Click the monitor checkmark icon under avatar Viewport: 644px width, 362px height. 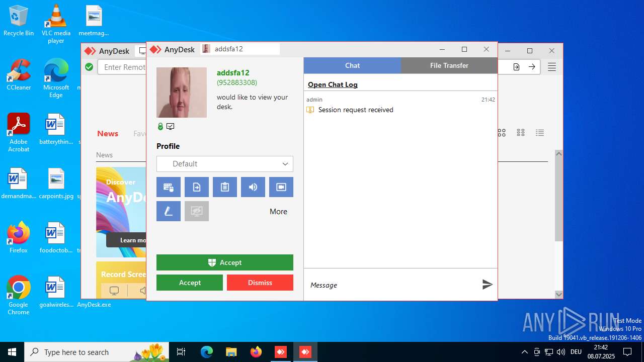click(171, 127)
